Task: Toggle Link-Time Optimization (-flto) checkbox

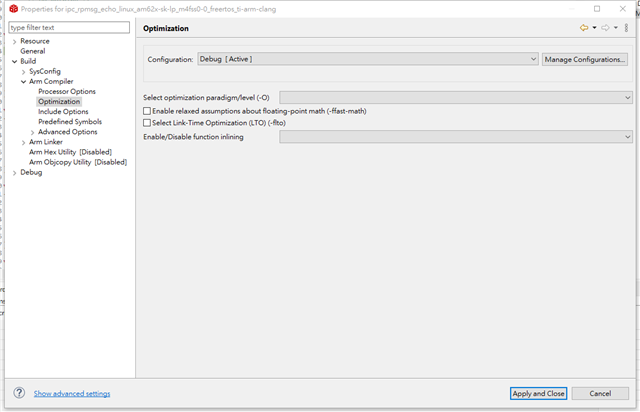Action: (x=147, y=123)
